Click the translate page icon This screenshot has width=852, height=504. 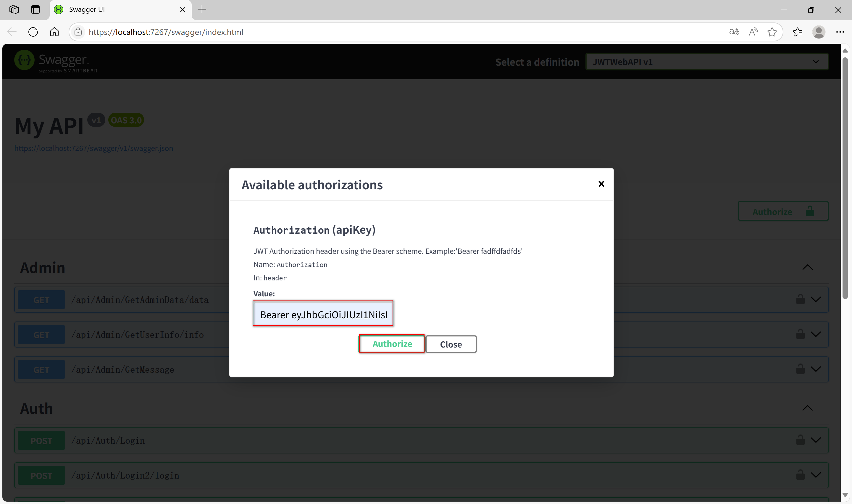pos(734,32)
